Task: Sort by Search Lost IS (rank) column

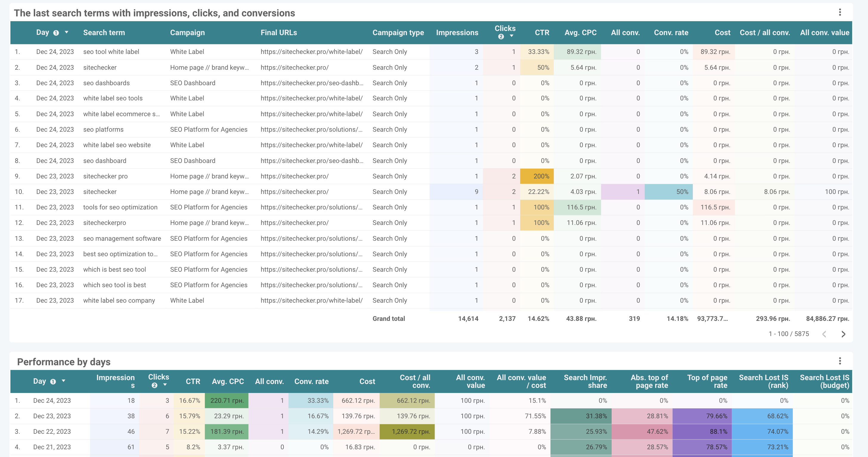Action: coord(764,381)
